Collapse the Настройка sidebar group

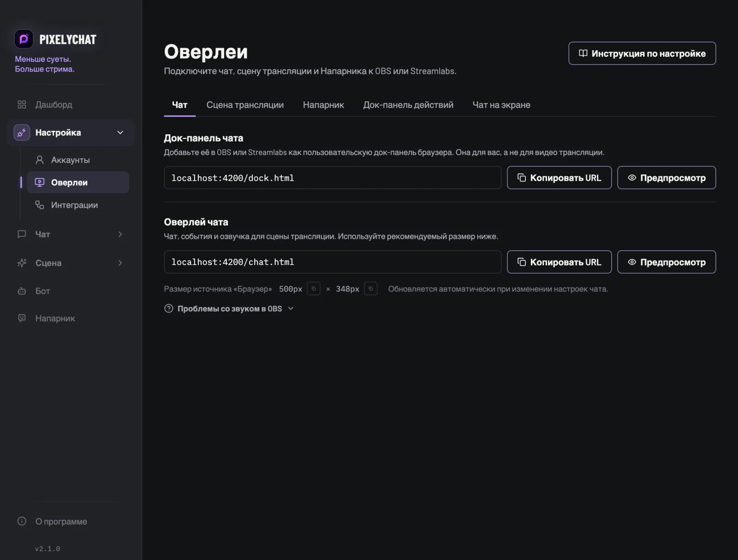coord(120,133)
